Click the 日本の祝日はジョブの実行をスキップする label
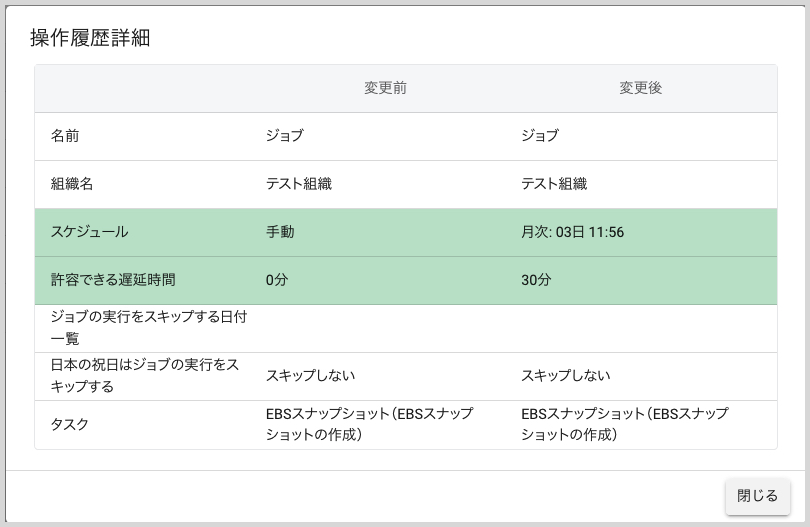 click(145, 376)
